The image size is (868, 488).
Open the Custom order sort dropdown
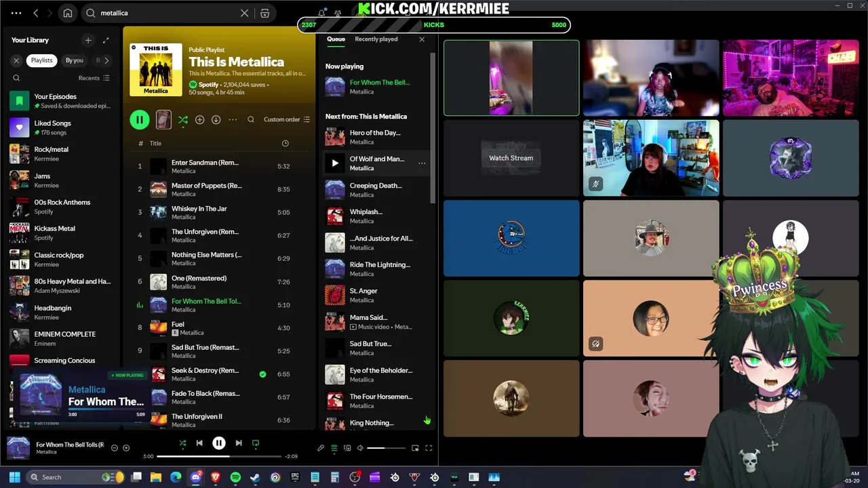click(x=287, y=120)
